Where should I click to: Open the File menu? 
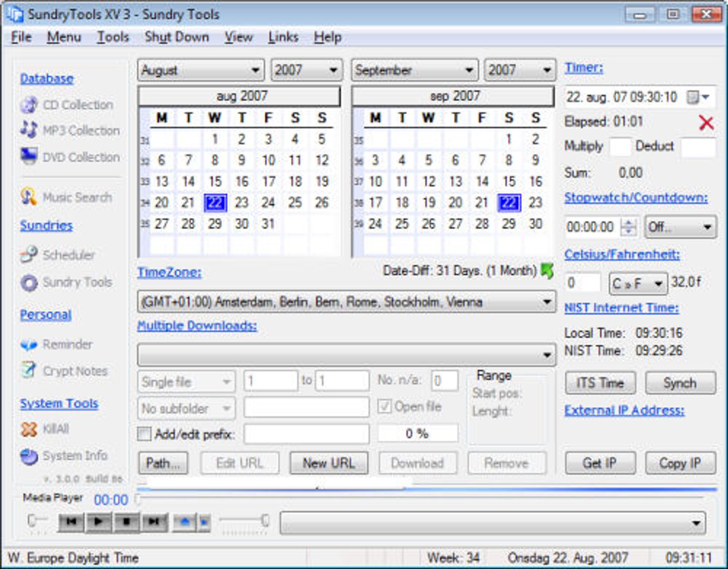(x=21, y=37)
